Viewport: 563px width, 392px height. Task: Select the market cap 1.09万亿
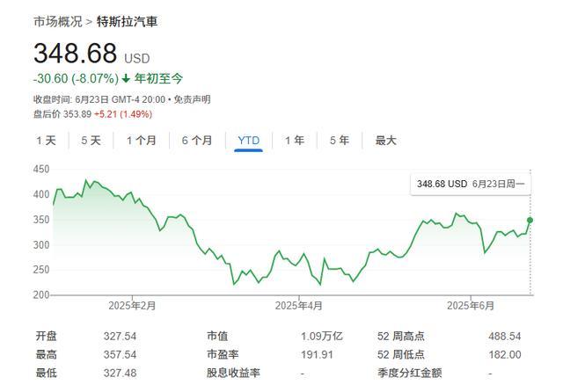pos(322,336)
